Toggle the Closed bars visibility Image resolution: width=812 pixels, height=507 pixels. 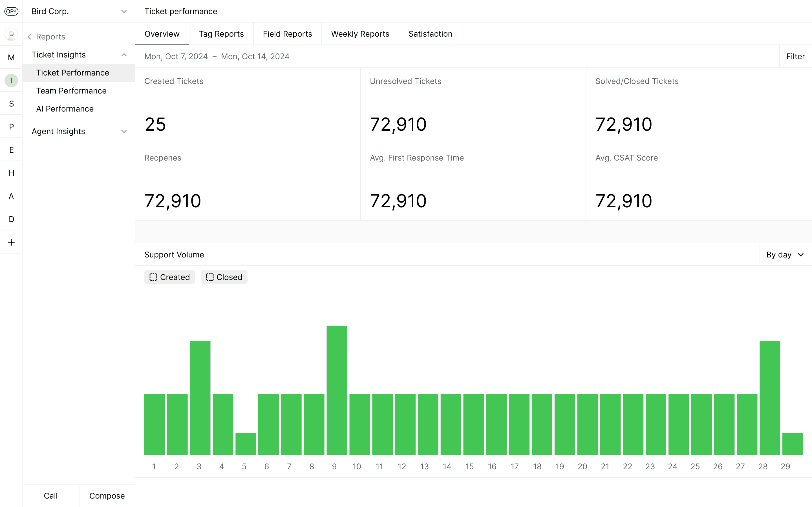pos(224,277)
